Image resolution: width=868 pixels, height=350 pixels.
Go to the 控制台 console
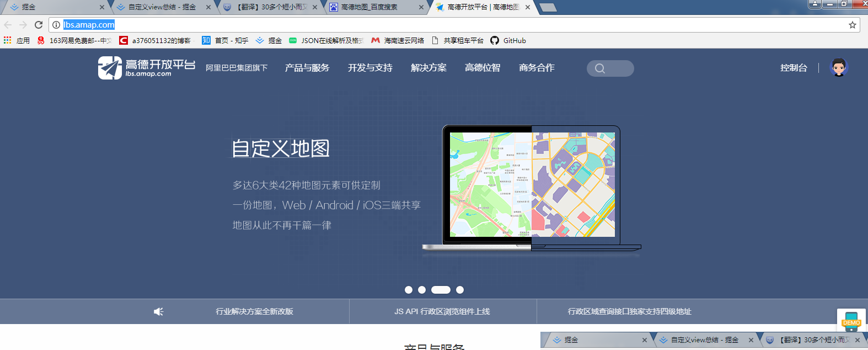pyautogui.click(x=794, y=67)
